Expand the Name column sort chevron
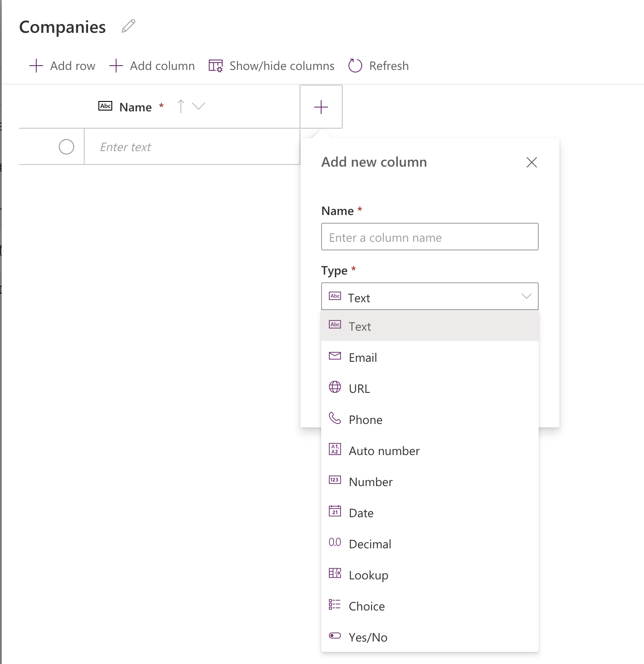The width and height of the screenshot is (644, 664). [x=199, y=106]
